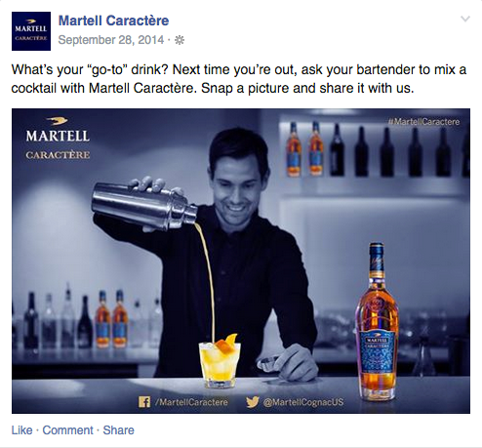Viewport: 482px width, 448px height.
Task: Click the Facebook logo in the ad image
Action: (x=144, y=402)
